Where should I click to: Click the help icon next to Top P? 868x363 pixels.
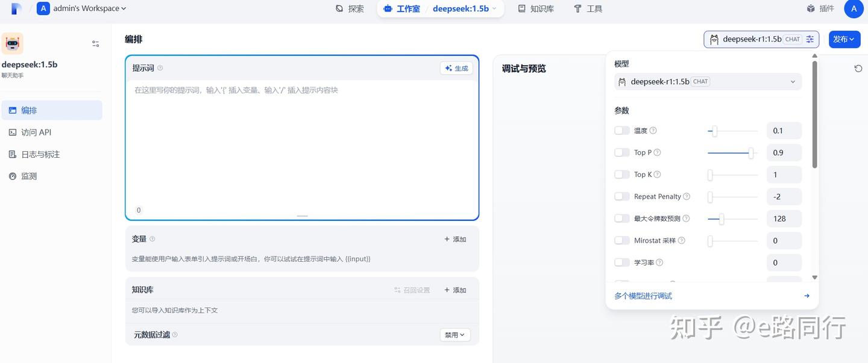(x=658, y=152)
